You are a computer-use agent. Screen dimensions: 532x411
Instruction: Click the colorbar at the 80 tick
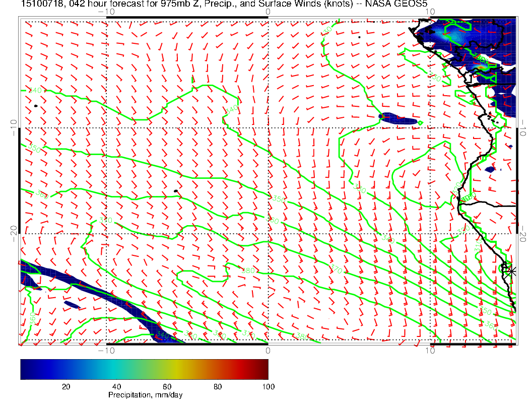point(218,369)
